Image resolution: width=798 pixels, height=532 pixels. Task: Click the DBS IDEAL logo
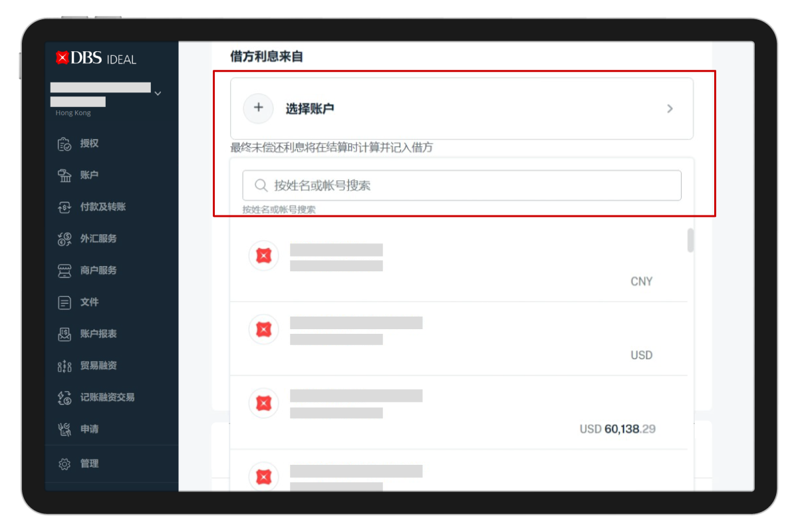[x=96, y=59]
